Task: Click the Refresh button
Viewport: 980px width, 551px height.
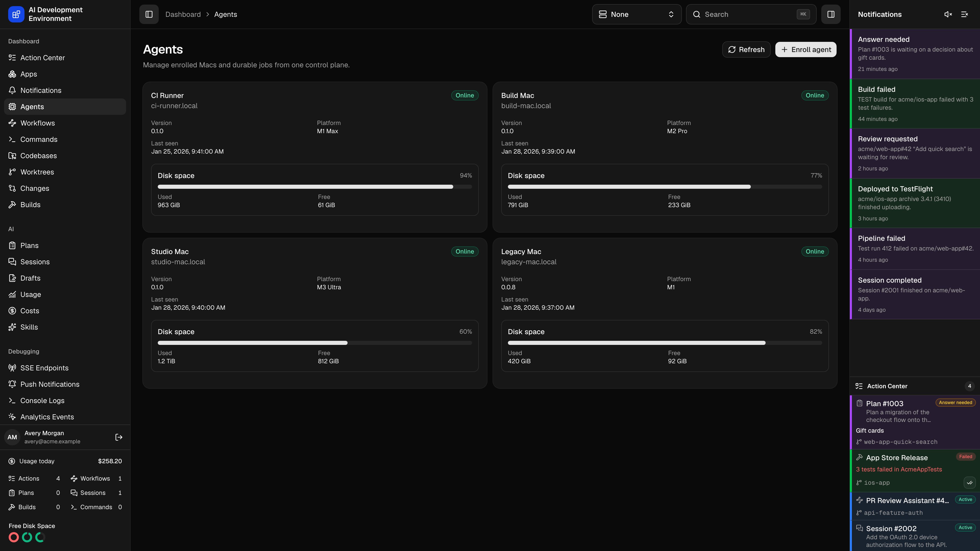Action: 746,49
